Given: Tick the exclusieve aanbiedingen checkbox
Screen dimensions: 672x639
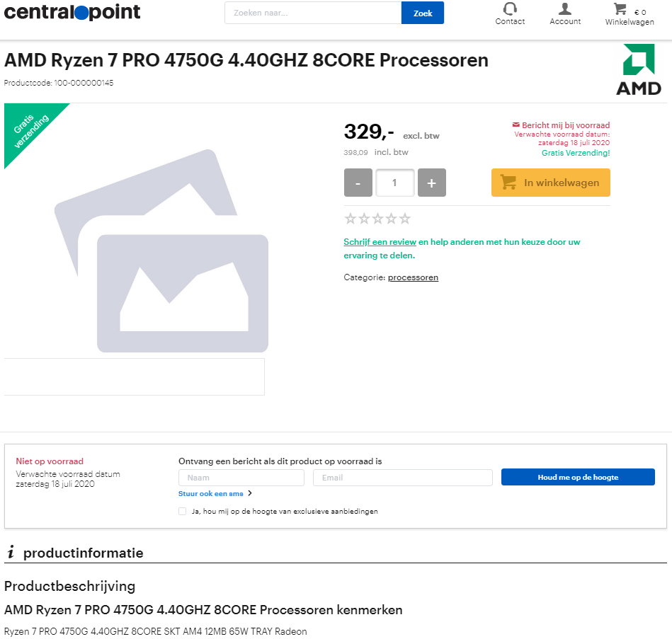Looking at the screenshot, I should tap(182, 511).
